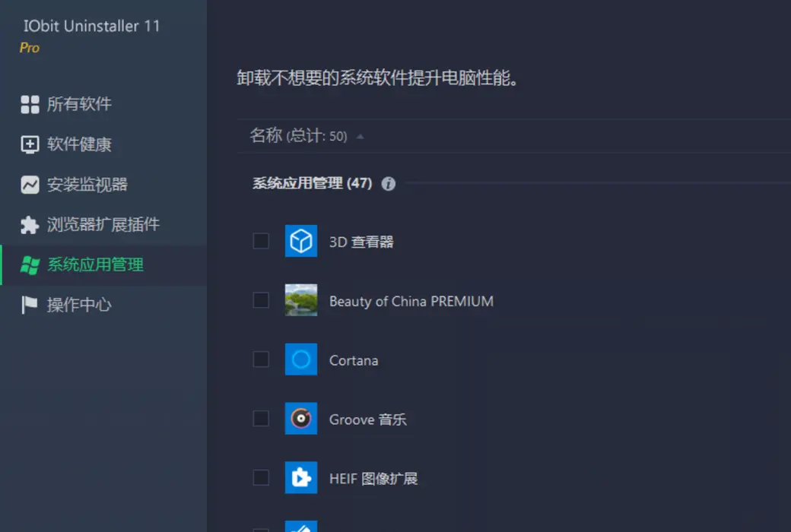Select the Cortana app name
This screenshot has height=532, width=791.
point(354,360)
